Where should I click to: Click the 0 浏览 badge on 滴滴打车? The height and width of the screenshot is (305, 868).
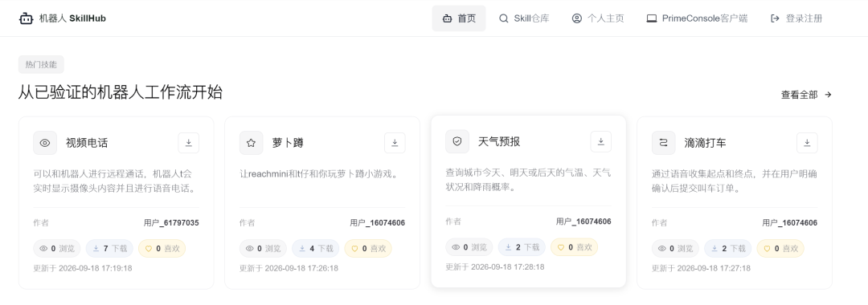point(675,249)
